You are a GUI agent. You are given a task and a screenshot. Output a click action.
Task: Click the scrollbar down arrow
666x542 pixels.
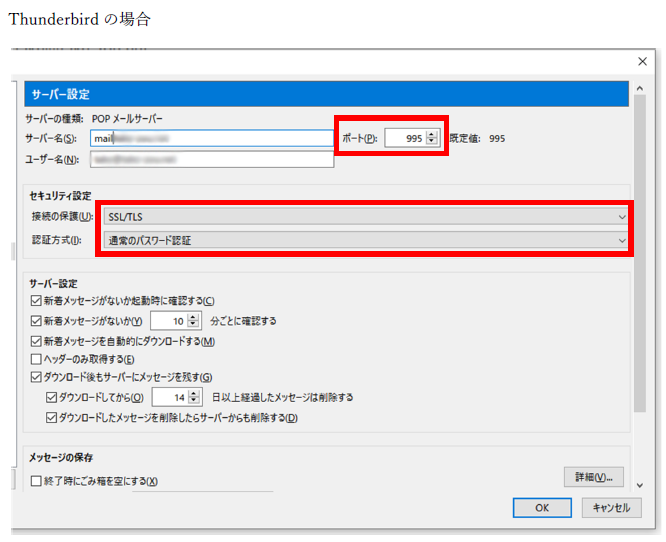click(640, 485)
